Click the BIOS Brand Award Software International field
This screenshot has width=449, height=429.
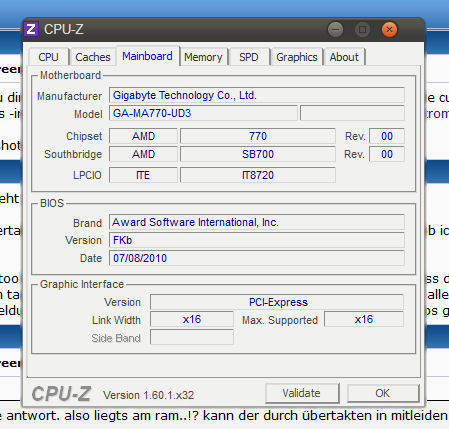click(x=257, y=222)
